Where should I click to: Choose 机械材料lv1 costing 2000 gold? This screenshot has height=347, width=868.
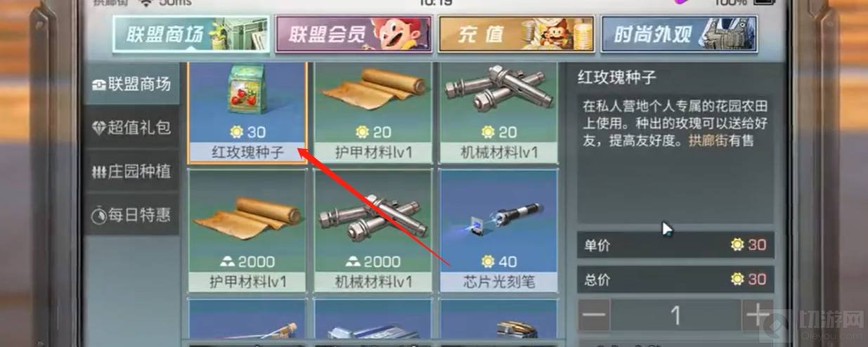[373, 231]
